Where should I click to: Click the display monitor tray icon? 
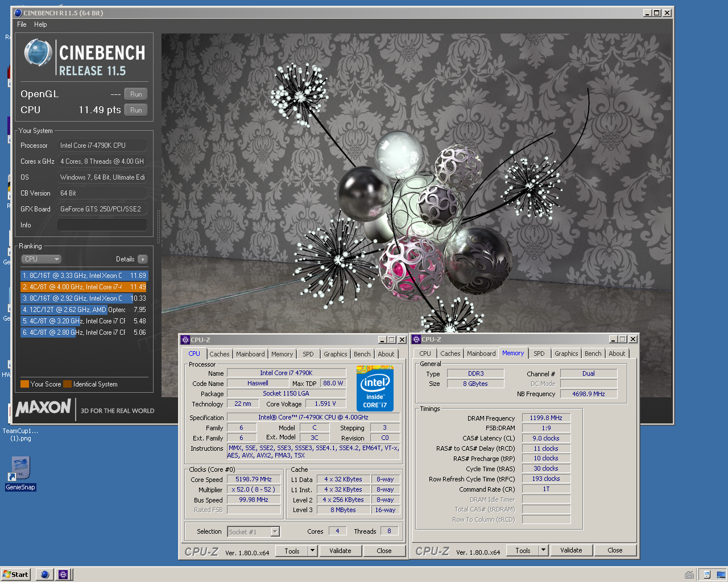coord(721,575)
